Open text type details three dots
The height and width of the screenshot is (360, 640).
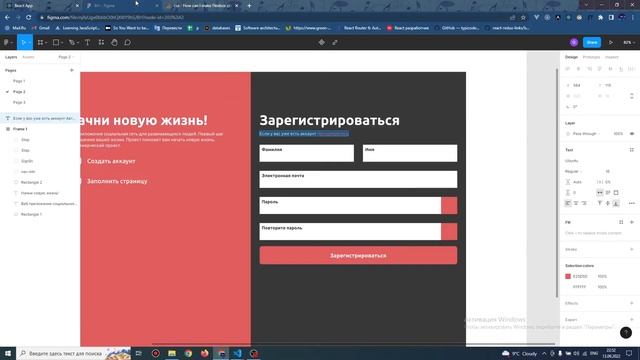coord(632,203)
